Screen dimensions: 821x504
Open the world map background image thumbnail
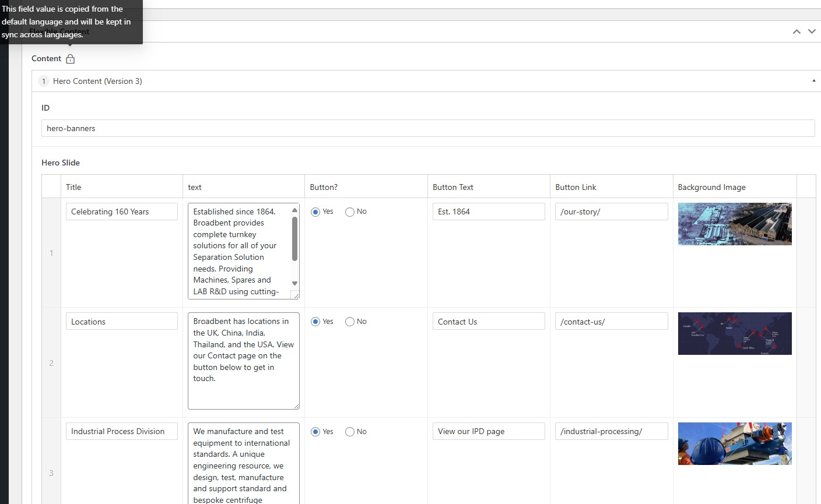735,334
